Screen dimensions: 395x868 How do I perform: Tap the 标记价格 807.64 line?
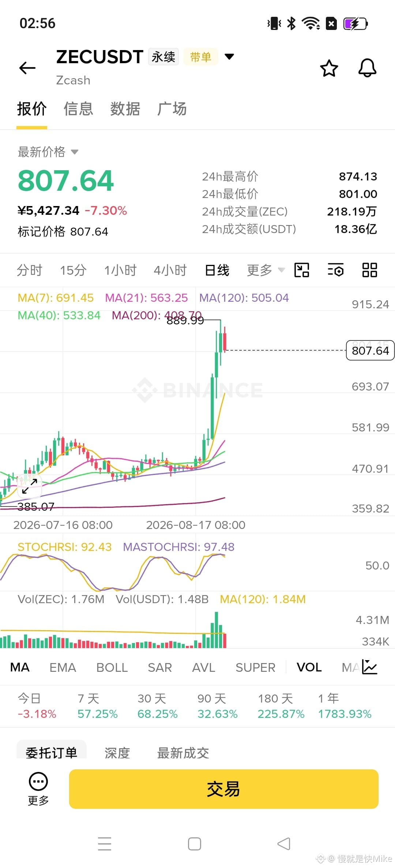pyautogui.click(x=63, y=232)
